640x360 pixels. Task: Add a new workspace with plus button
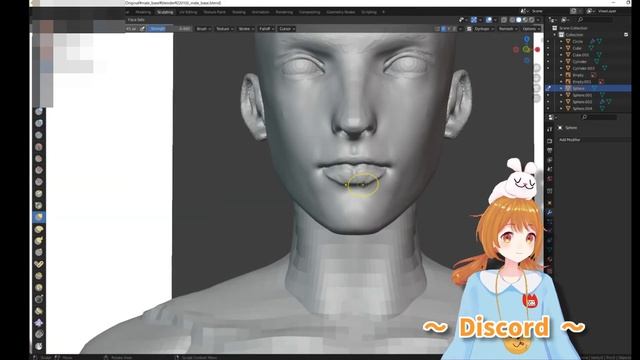click(384, 12)
